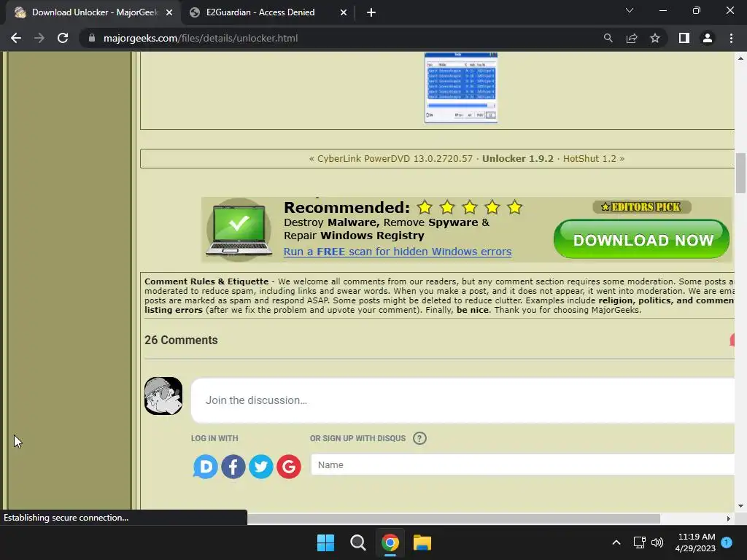Click the 26 Comments heading

[181, 340]
